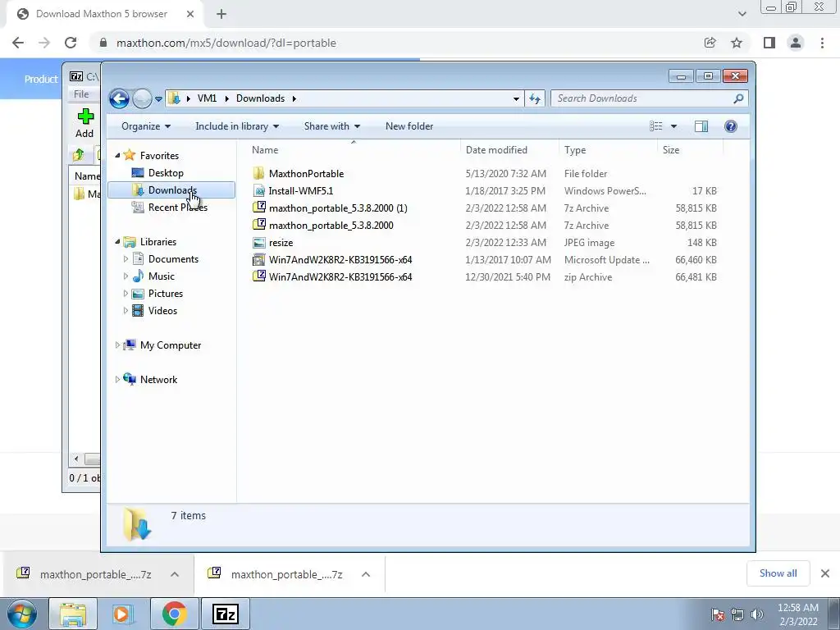The image size is (840, 630).
Task: Open the Windows Start menu
Action: pyautogui.click(x=21, y=614)
